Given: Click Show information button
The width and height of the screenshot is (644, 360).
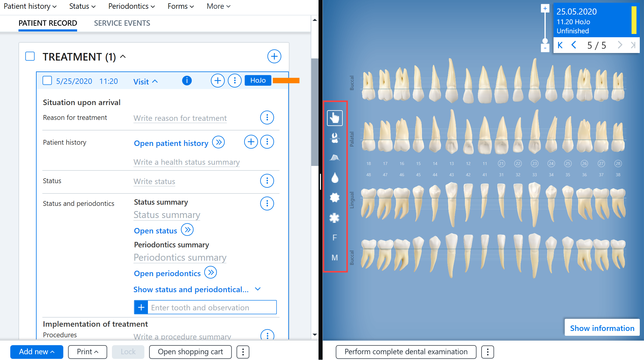Looking at the screenshot, I should pos(602,328).
